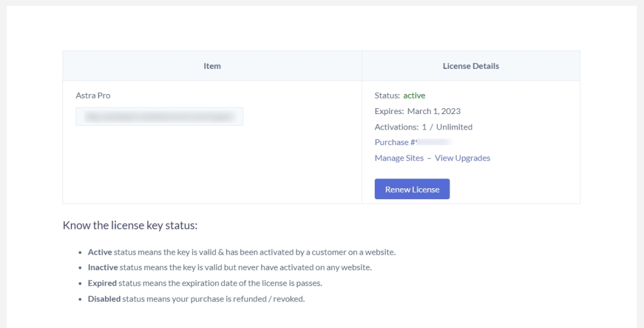Click the 'Know the license key status:' heading
The height and width of the screenshot is (328, 644).
click(130, 226)
